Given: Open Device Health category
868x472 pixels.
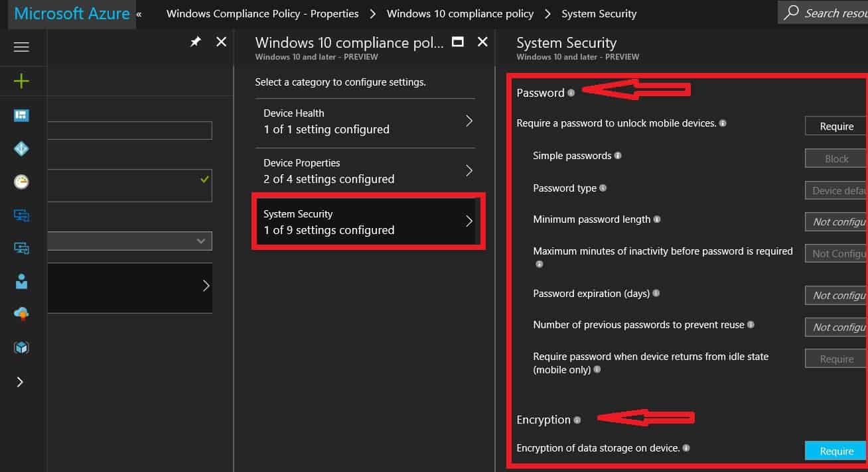Looking at the screenshot, I should point(365,121).
